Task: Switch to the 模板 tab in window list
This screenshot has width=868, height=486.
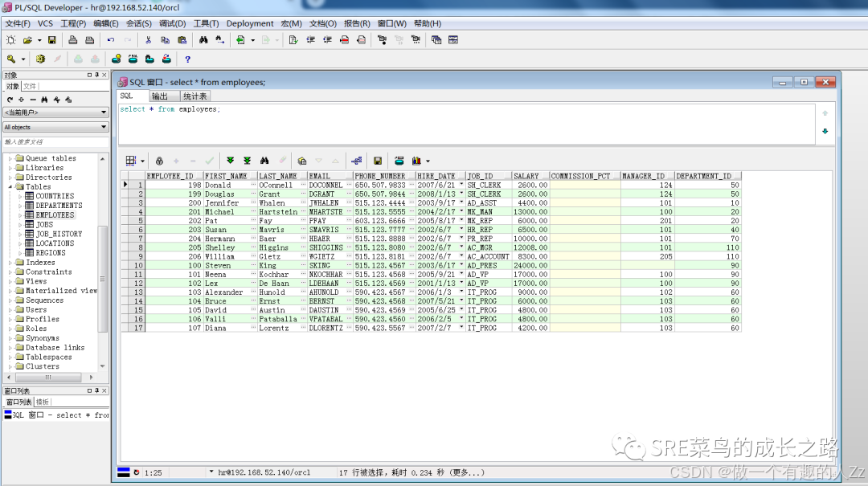Action: [x=43, y=402]
